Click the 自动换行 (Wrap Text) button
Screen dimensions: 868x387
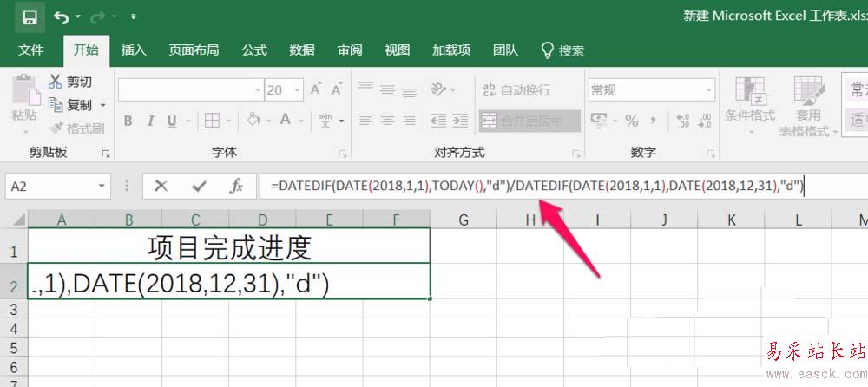[x=516, y=89]
